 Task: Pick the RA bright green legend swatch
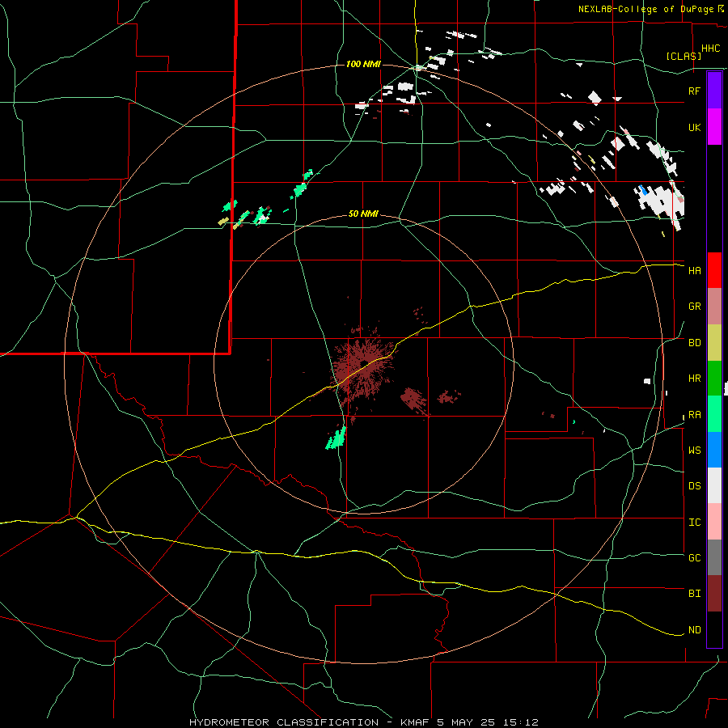click(x=714, y=414)
